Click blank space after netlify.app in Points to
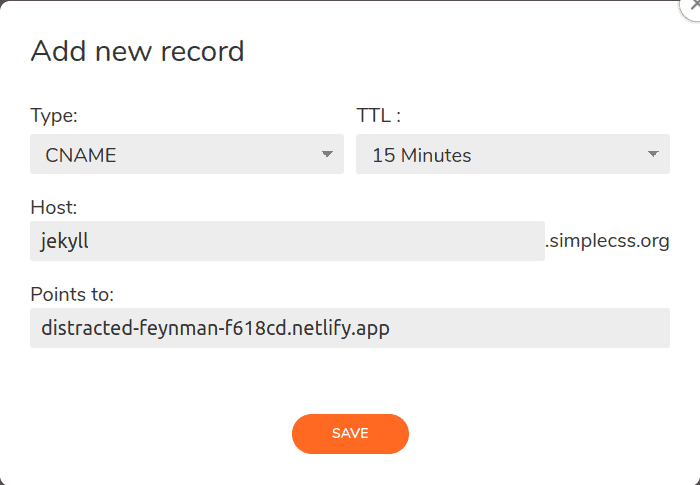Viewport: 700px width, 485px height. [x=529, y=328]
